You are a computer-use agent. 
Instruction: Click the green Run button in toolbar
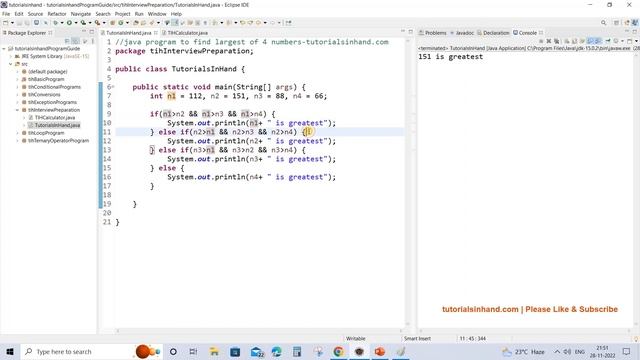click(x=69, y=23)
